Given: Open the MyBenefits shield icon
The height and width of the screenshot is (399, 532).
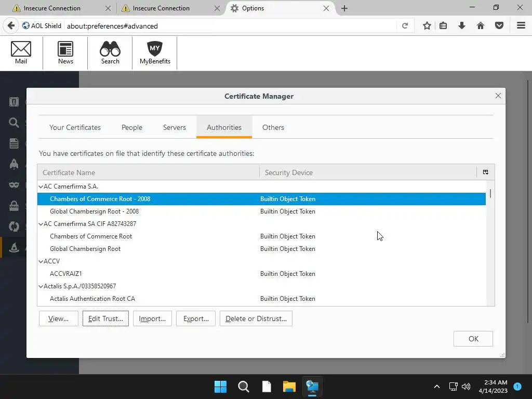Looking at the screenshot, I should pos(155,52).
